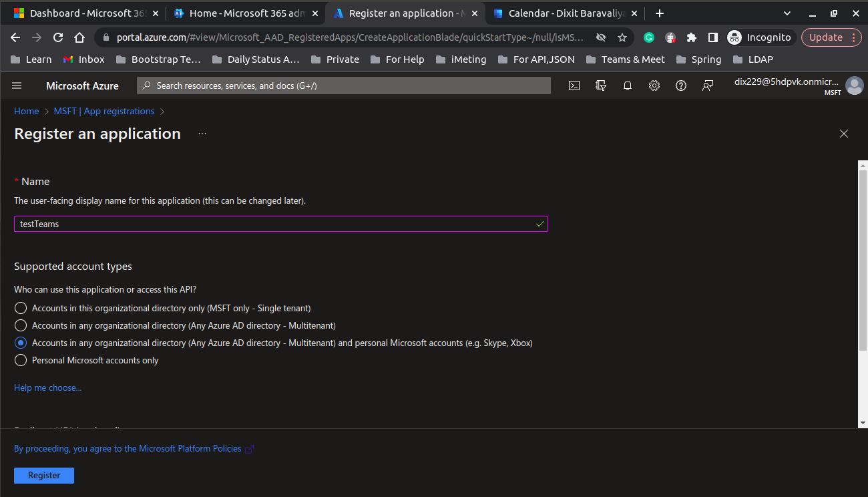
Task: Open the iMeting bookmarks folder
Action: click(461, 59)
